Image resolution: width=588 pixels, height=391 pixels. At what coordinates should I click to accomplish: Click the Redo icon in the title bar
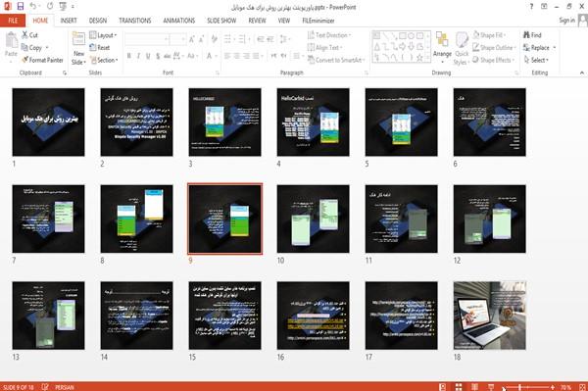pos(50,7)
